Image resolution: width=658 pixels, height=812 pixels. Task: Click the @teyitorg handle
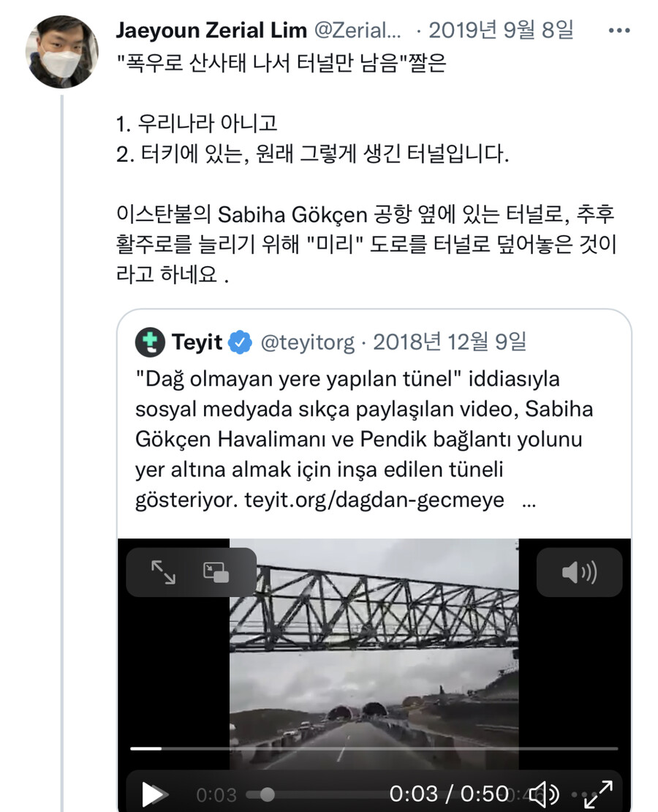click(x=307, y=342)
